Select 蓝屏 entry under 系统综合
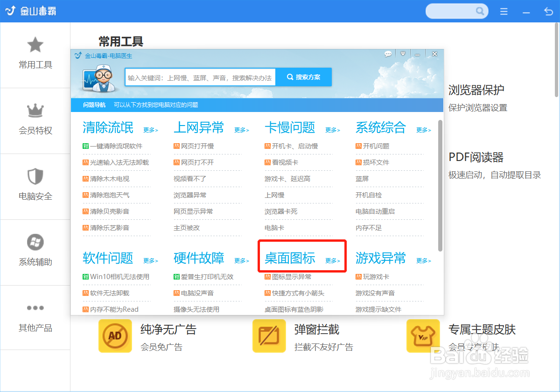The width and height of the screenshot is (560, 392). [x=362, y=179]
